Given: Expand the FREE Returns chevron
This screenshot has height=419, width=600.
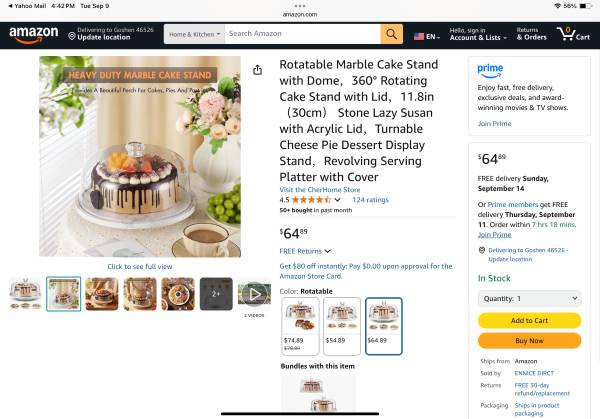Looking at the screenshot, I should pyautogui.click(x=328, y=251).
